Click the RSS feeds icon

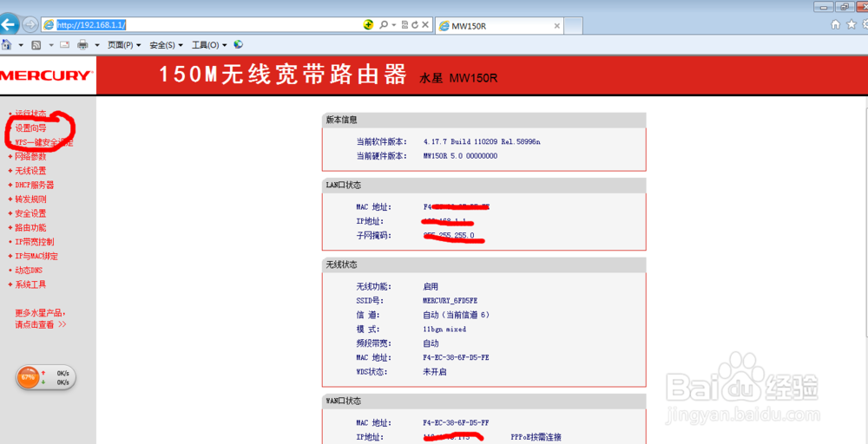click(x=36, y=45)
